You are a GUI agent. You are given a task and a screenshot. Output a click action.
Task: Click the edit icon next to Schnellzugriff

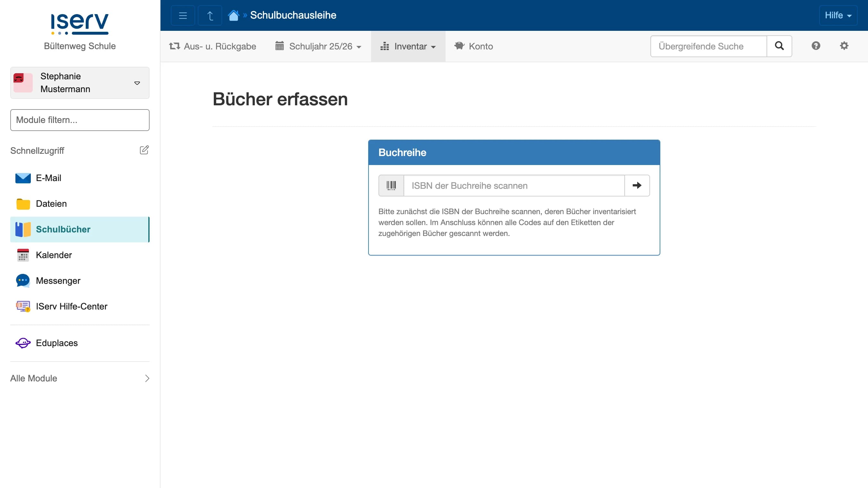(x=144, y=150)
